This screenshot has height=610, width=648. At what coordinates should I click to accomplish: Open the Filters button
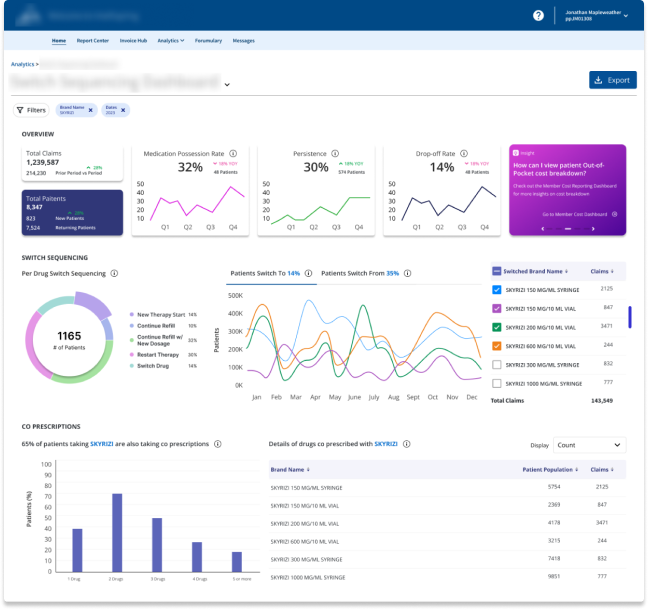coord(31,110)
